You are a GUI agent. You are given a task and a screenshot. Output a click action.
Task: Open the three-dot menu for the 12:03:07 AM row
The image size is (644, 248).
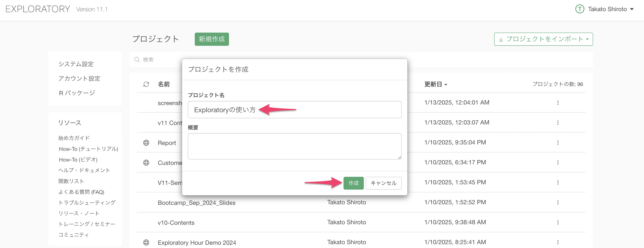pyautogui.click(x=558, y=122)
